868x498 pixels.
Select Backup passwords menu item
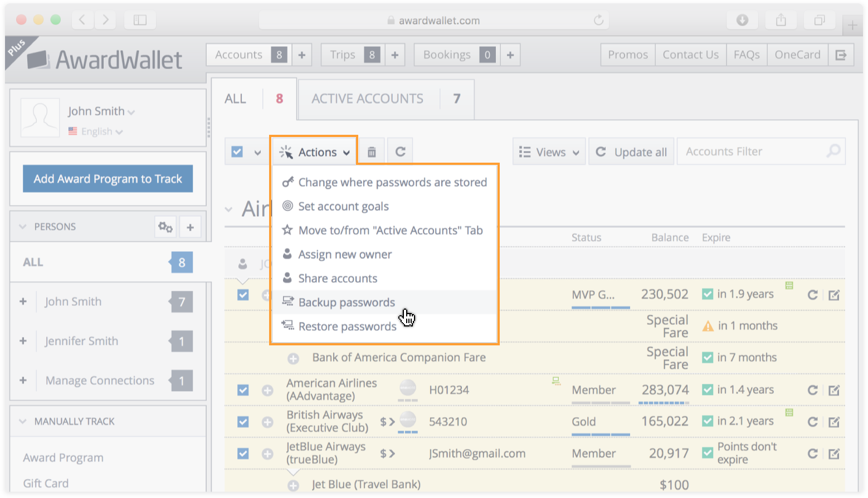point(384,302)
